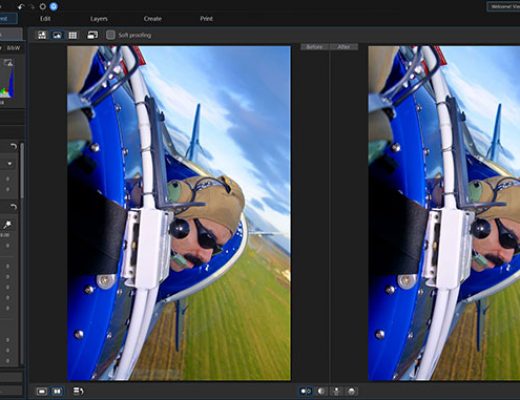Click the Before label above left photo

click(x=314, y=47)
